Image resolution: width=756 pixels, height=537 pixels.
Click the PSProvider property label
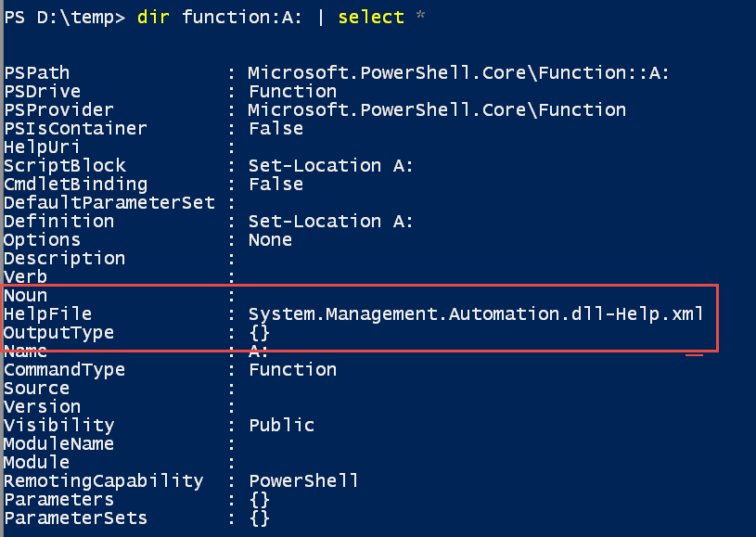pos(58,110)
